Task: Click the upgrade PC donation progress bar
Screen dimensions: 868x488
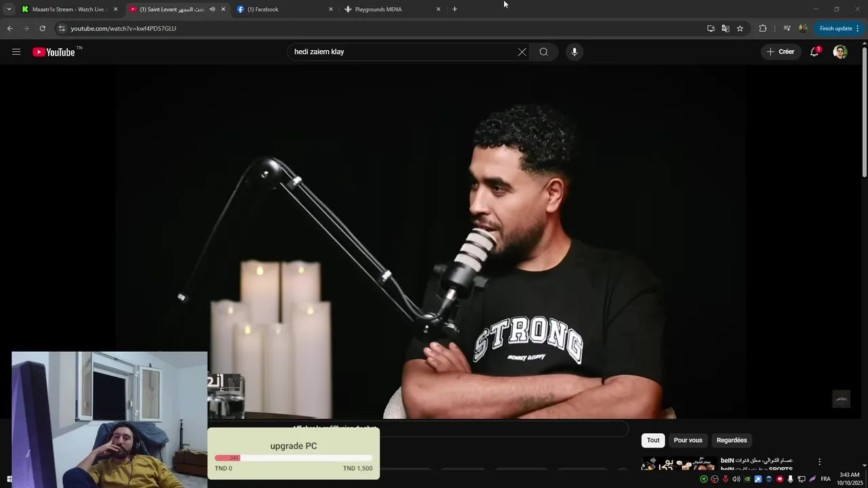Action: click(294, 458)
